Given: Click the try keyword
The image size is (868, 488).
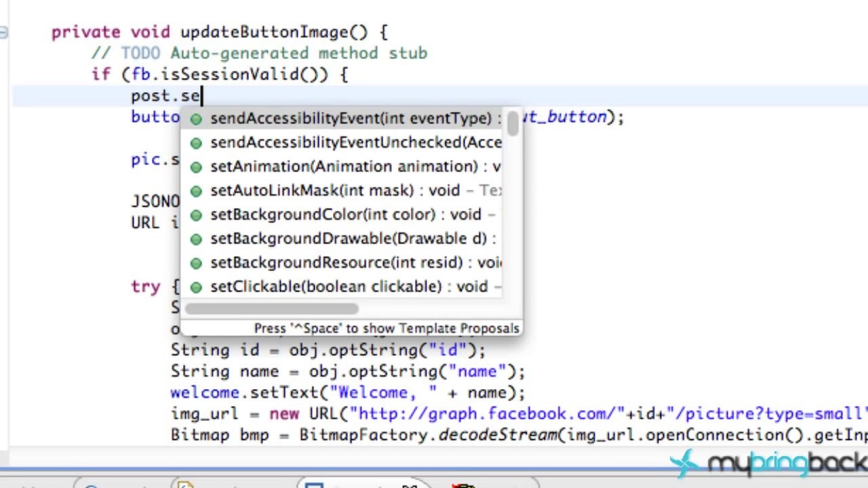Looking at the screenshot, I should 146,287.
